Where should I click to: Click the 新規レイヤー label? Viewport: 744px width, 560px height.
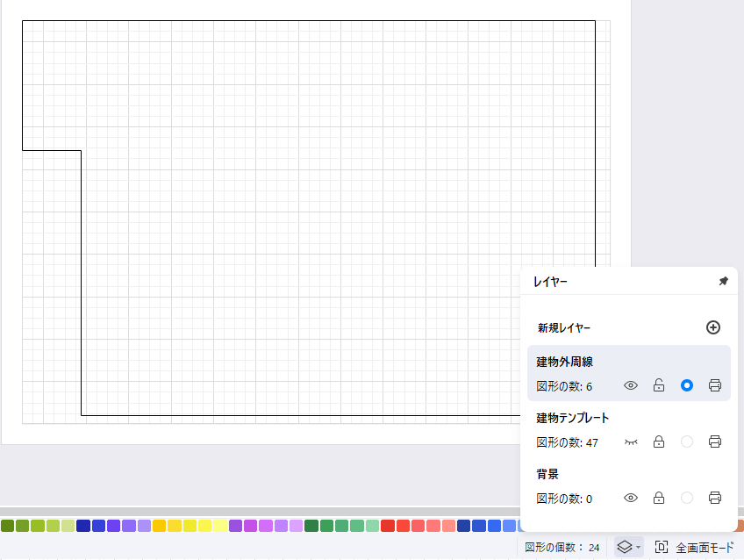pyautogui.click(x=563, y=328)
